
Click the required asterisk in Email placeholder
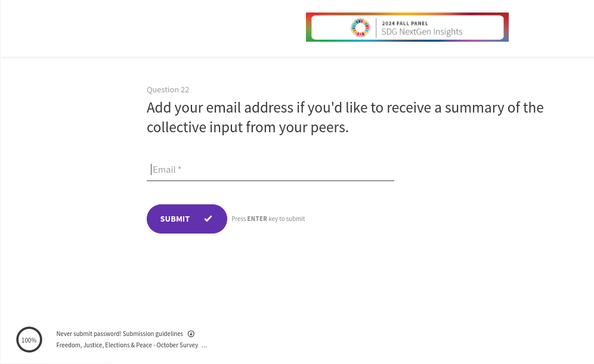180,170
